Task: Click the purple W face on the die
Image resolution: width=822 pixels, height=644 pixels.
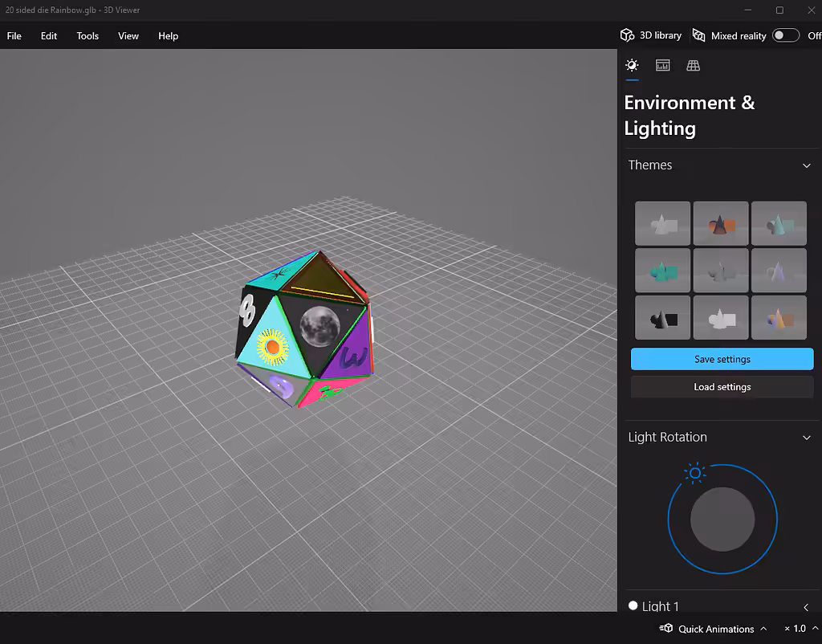Action: click(x=352, y=357)
